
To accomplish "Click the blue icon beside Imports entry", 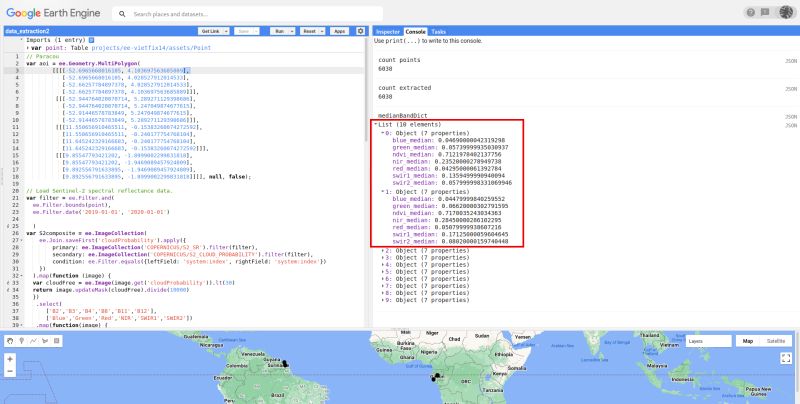I will [x=91, y=40].
